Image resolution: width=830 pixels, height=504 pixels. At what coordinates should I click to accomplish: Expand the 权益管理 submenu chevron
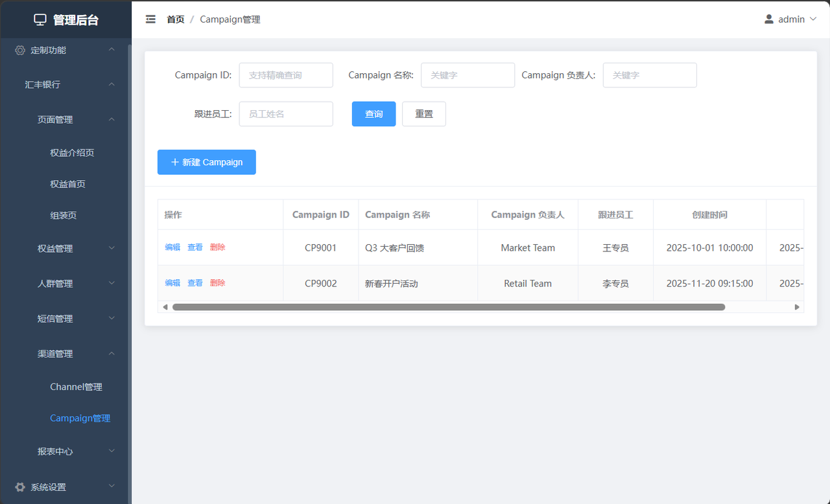coord(112,248)
